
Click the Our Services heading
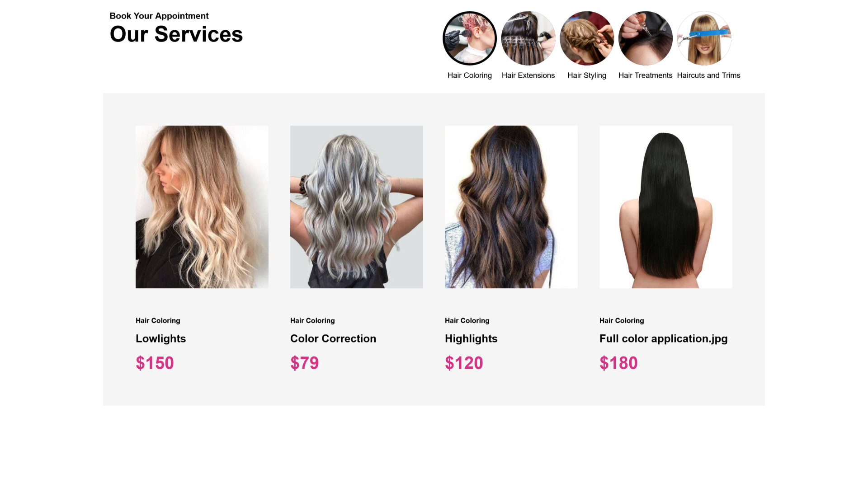coord(176,34)
